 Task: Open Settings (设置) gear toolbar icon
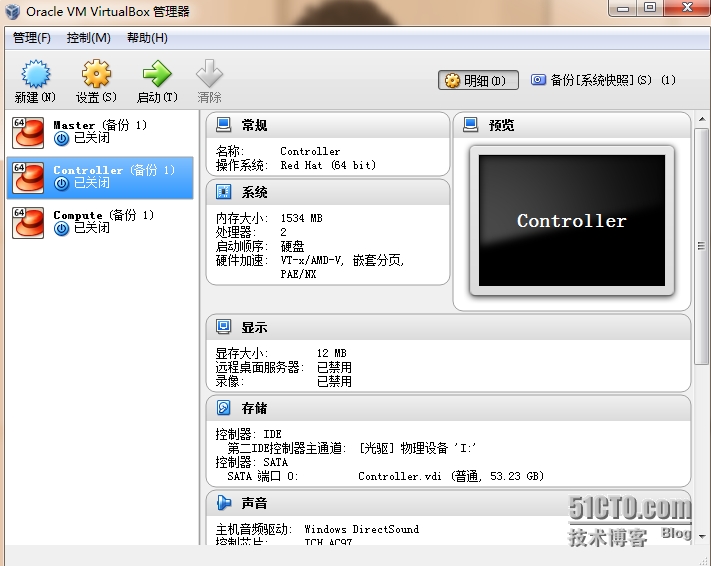tap(96, 73)
